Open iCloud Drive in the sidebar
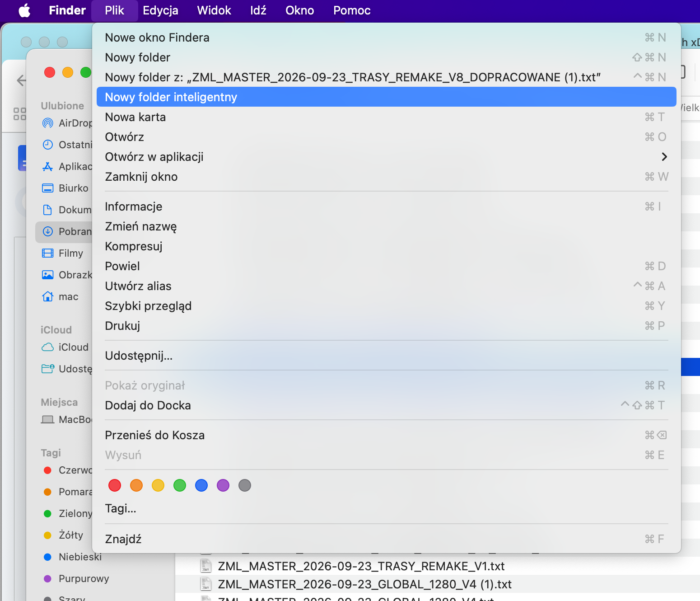Image resolution: width=700 pixels, height=601 pixels. pyautogui.click(x=64, y=347)
